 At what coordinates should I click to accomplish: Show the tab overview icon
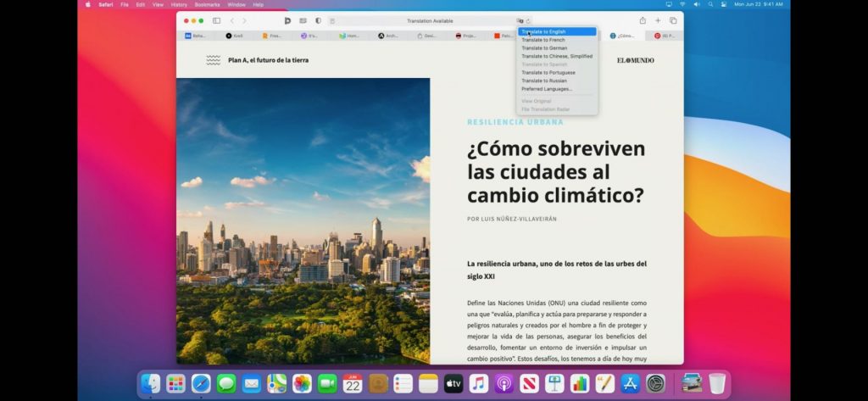[x=673, y=20]
